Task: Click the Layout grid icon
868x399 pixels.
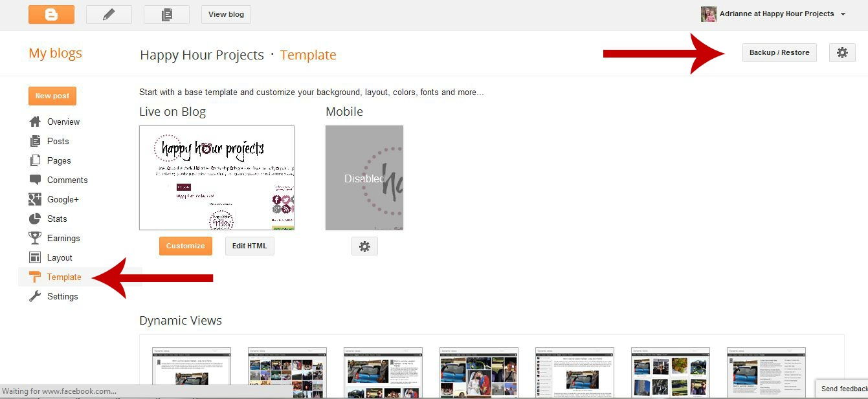Action: (x=35, y=257)
